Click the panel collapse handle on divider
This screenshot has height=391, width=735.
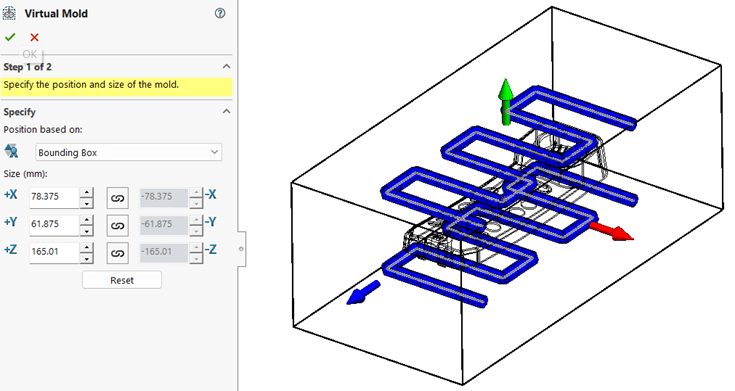pyautogui.click(x=241, y=249)
